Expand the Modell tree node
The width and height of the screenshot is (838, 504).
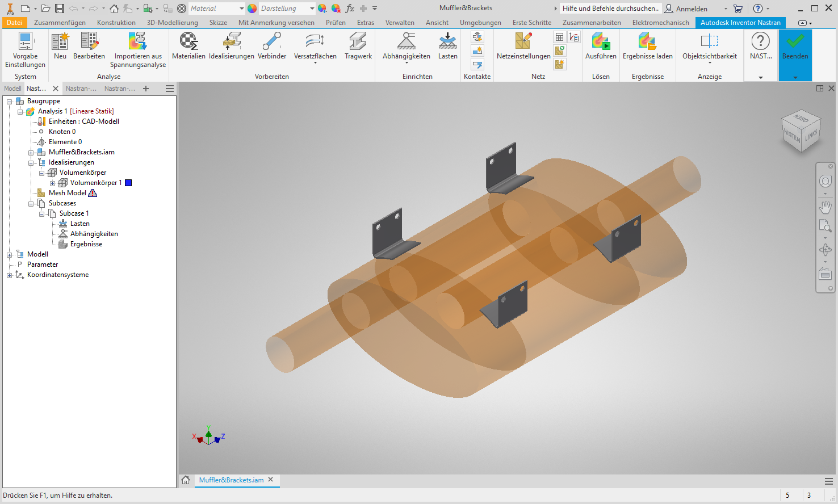point(9,254)
